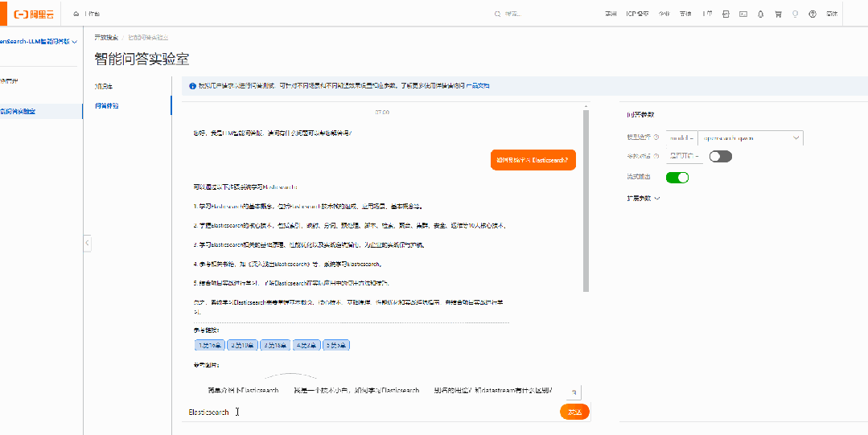This screenshot has height=435, width=868.
Task: Open the Cloud Shell terminal icon
Action: pyautogui.click(x=743, y=14)
